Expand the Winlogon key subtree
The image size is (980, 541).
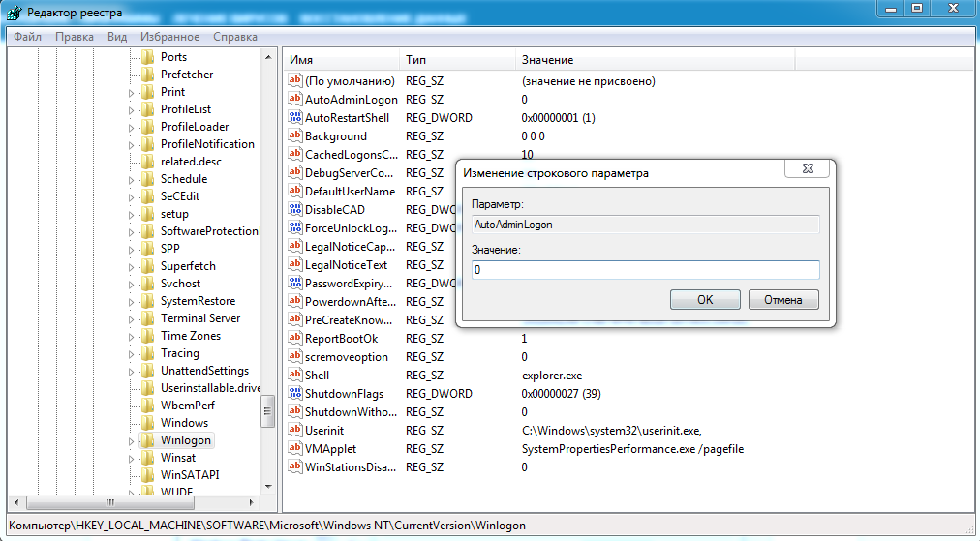(x=132, y=441)
